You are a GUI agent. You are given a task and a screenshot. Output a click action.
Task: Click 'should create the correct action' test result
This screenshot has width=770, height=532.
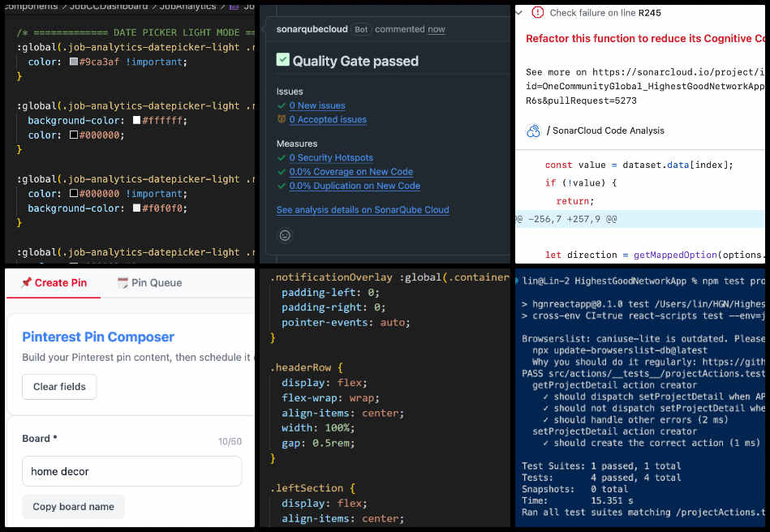coord(652,443)
